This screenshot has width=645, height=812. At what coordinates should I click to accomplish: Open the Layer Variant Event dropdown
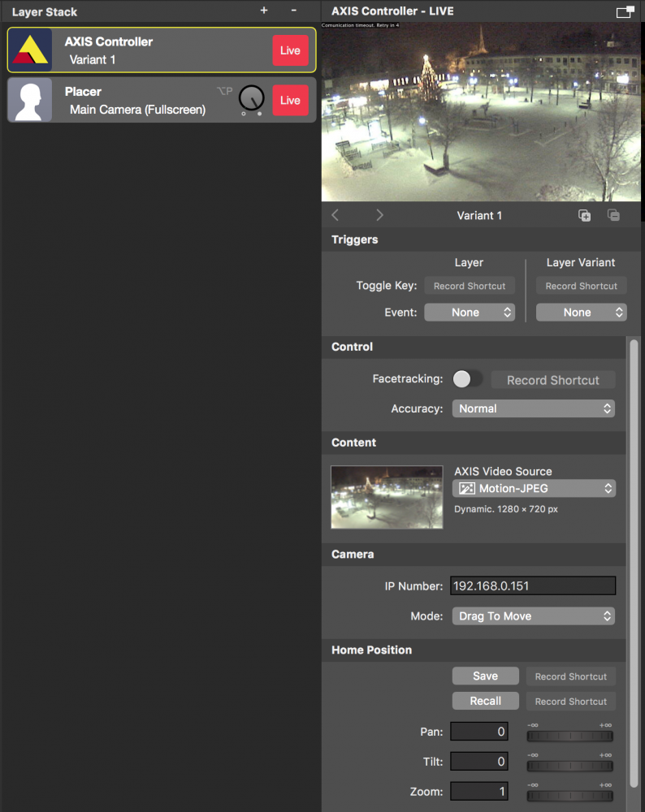click(582, 313)
